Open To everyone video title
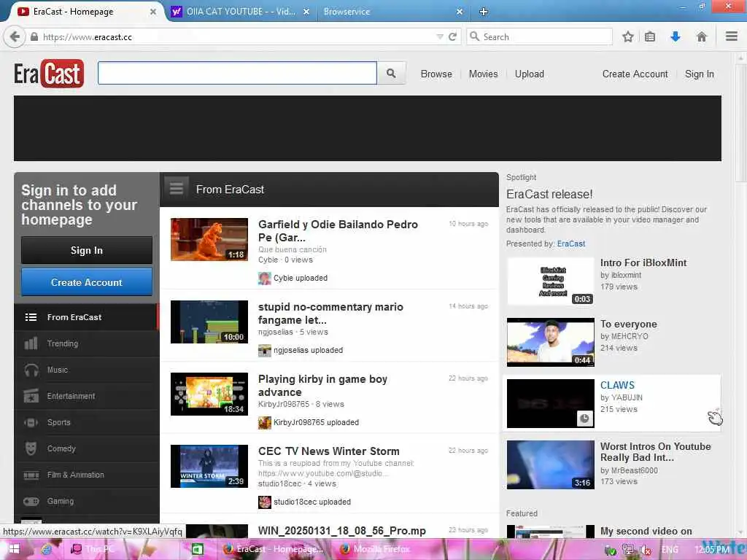Image resolution: width=747 pixels, height=560 pixels. coord(628,324)
